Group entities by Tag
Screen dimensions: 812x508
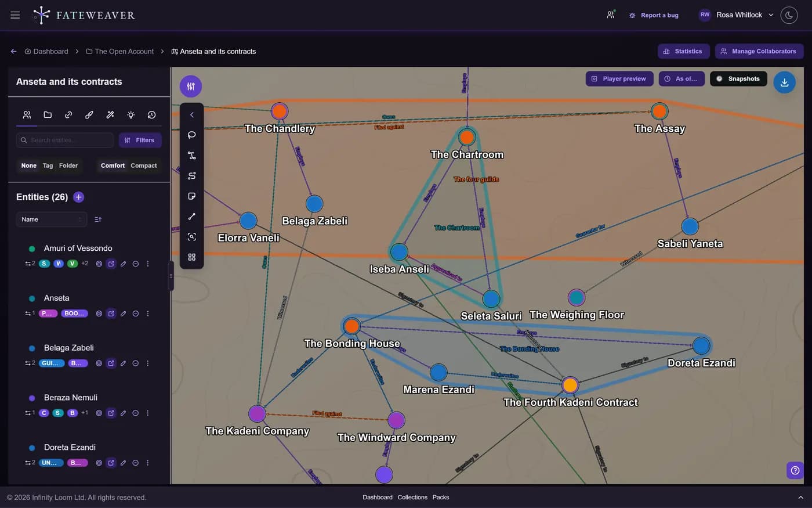point(48,165)
